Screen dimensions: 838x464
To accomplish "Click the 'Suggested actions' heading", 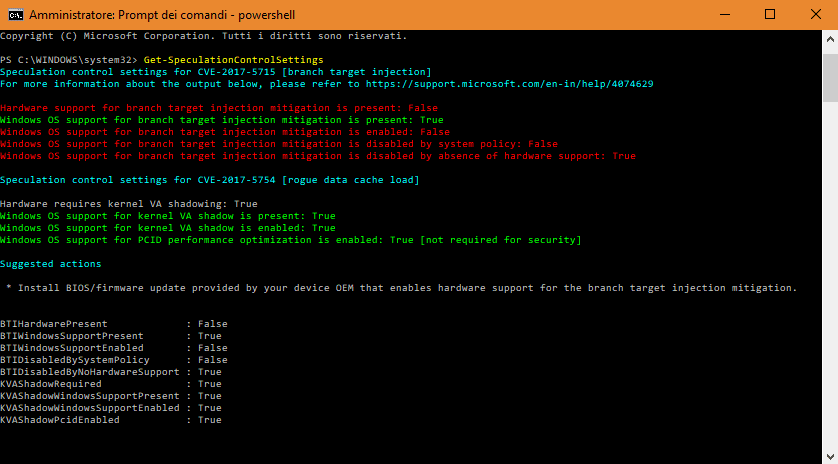I will [50, 264].
